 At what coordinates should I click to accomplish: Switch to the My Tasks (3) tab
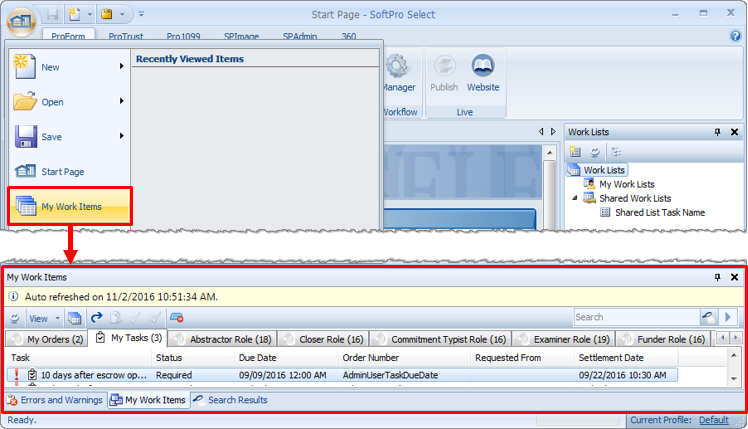(x=128, y=338)
